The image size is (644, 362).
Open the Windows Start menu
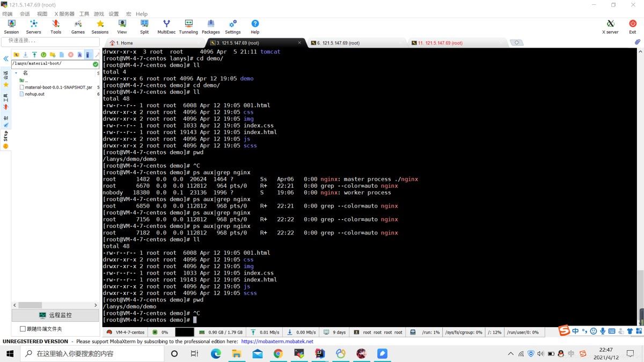click(10, 353)
